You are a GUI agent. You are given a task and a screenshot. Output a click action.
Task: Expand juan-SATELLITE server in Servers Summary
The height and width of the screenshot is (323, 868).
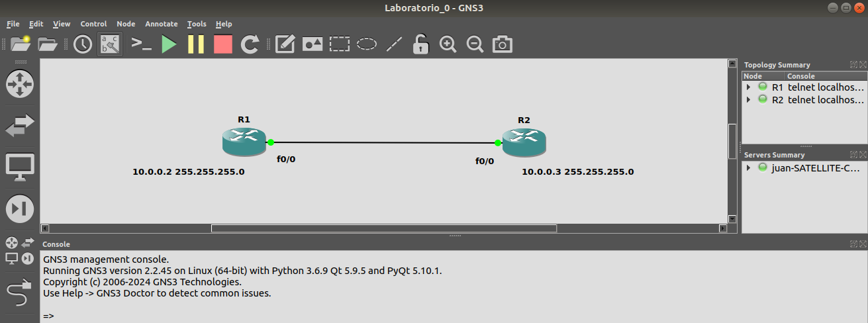tap(748, 167)
